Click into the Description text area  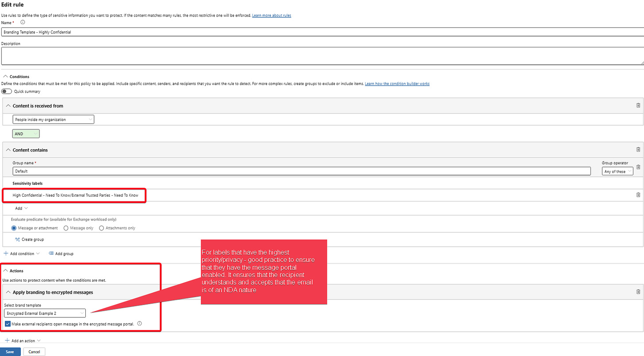tap(322, 56)
